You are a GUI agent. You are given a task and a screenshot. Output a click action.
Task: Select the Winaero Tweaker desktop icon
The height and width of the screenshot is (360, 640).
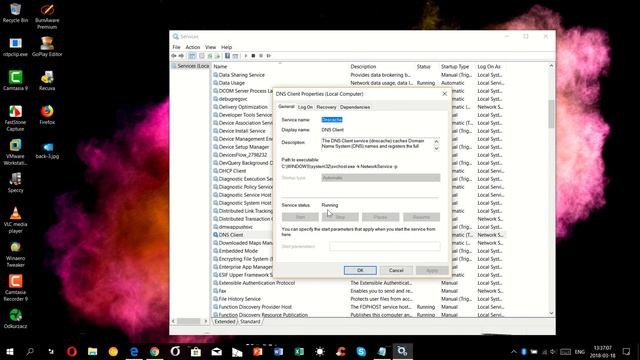pos(16,254)
